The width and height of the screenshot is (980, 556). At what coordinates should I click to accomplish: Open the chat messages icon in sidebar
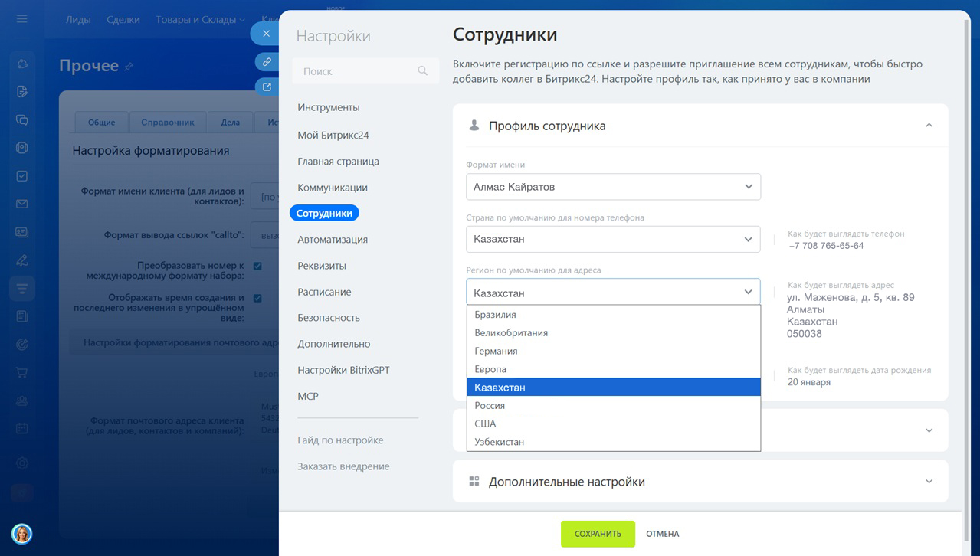22,120
